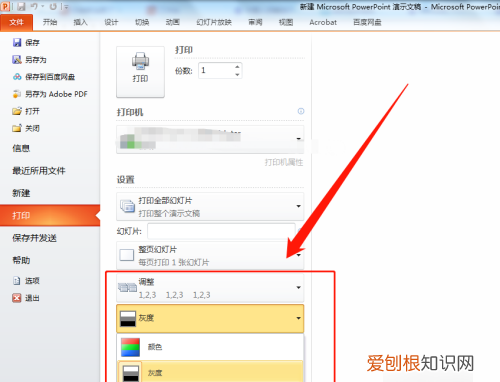Switch to the 插入 ribbon tab
This screenshot has width=500, height=382.
point(80,22)
